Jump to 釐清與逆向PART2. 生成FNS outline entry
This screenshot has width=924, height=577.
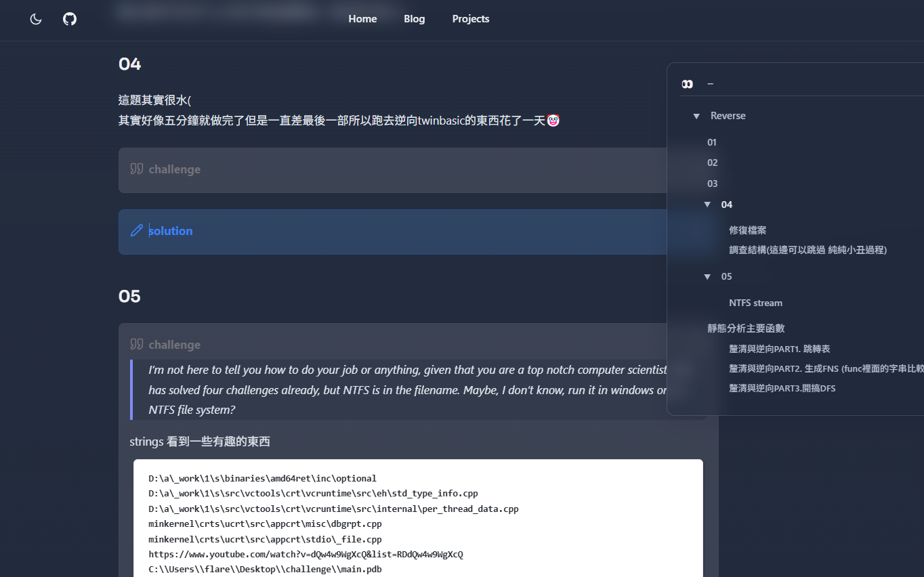click(x=826, y=368)
